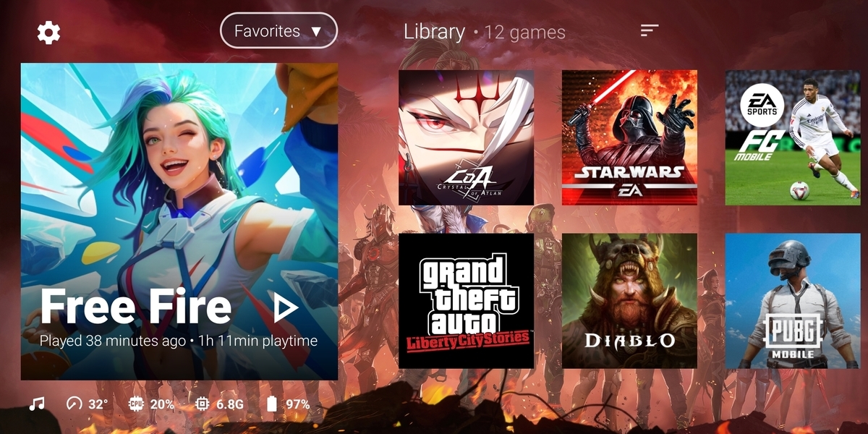
Task: Click the 12 games count label
Action: click(525, 33)
